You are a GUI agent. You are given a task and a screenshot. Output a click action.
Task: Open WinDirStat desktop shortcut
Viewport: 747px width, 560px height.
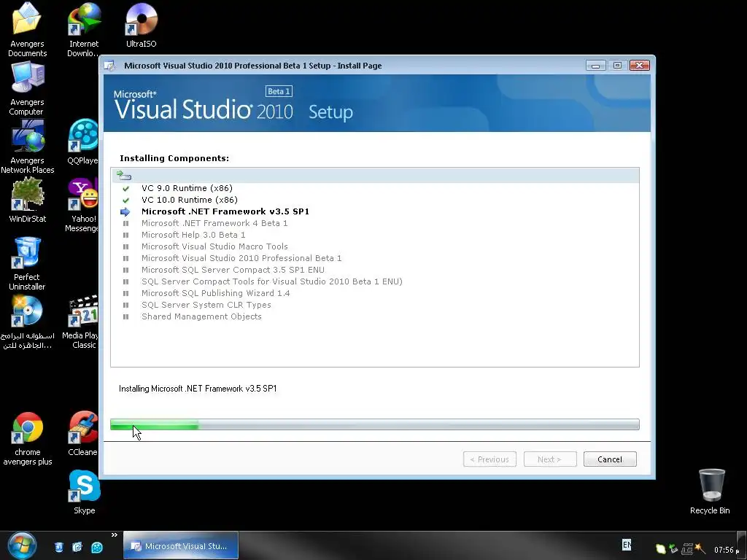(x=27, y=194)
